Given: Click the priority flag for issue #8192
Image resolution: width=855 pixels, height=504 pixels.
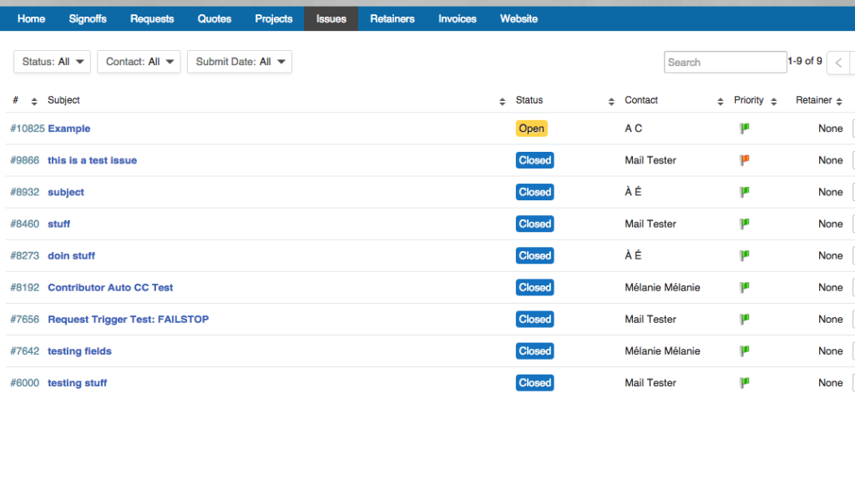Looking at the screenshot, I should point(744,286).
